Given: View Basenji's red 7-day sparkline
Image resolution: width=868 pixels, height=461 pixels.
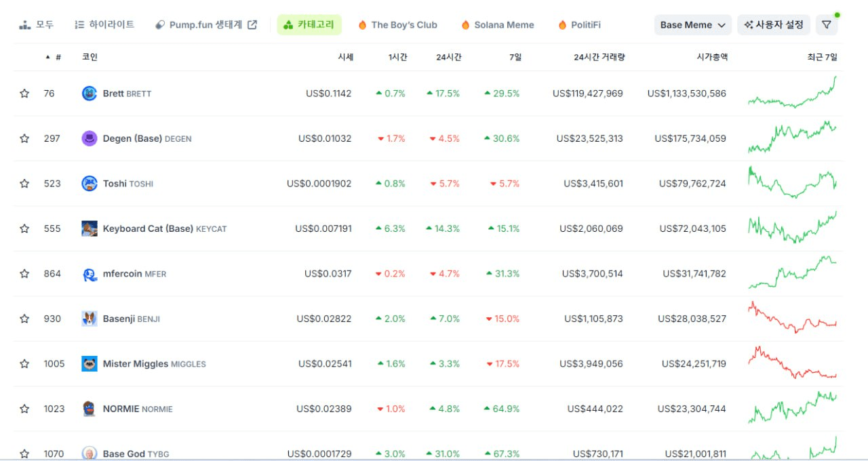Looking at the screenshot, I should tap(793, 317).
